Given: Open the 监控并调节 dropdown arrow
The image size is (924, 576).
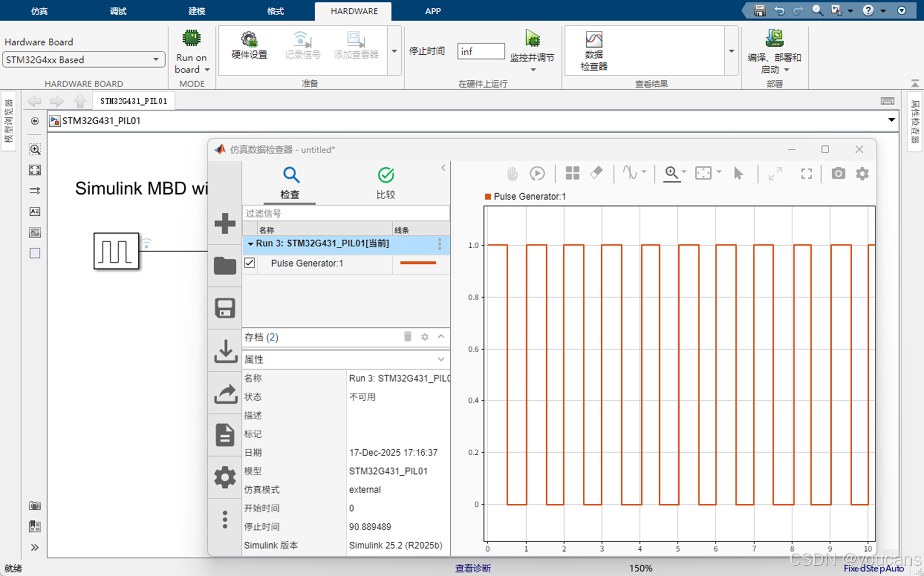Looking at the screenshot, I should tap(533, 70).
